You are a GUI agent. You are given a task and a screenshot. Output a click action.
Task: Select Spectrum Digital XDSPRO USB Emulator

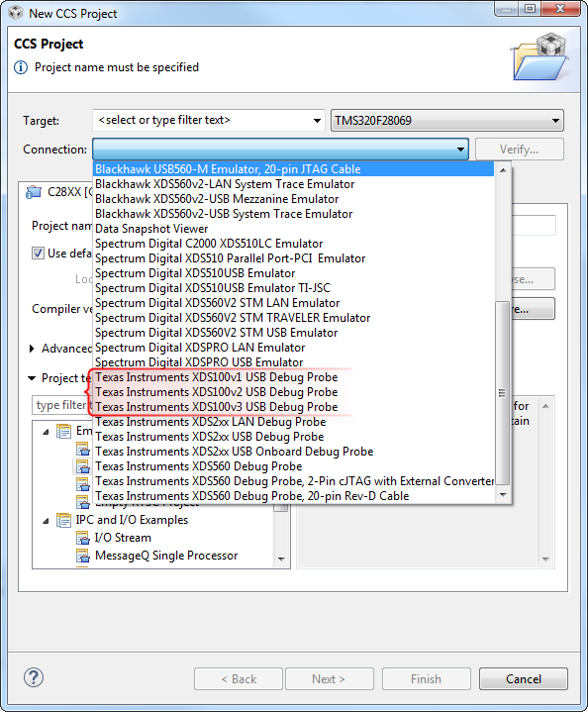(x=293, y=362)
